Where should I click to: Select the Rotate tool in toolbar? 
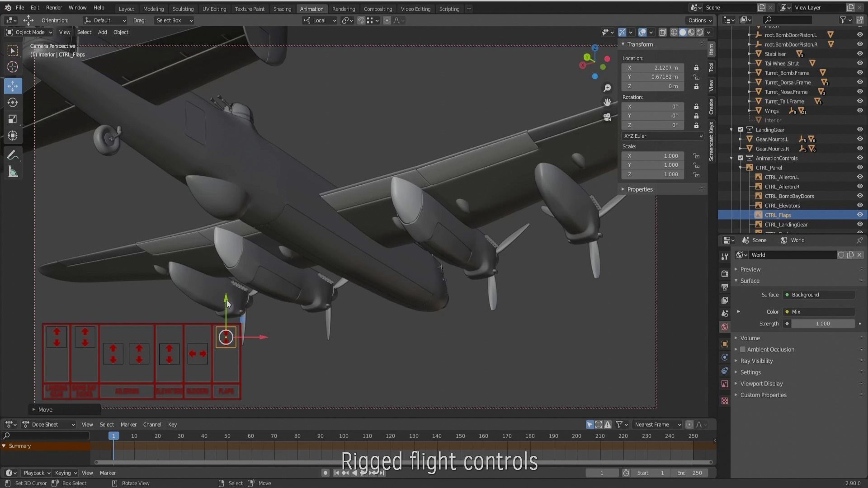point(13,103)
